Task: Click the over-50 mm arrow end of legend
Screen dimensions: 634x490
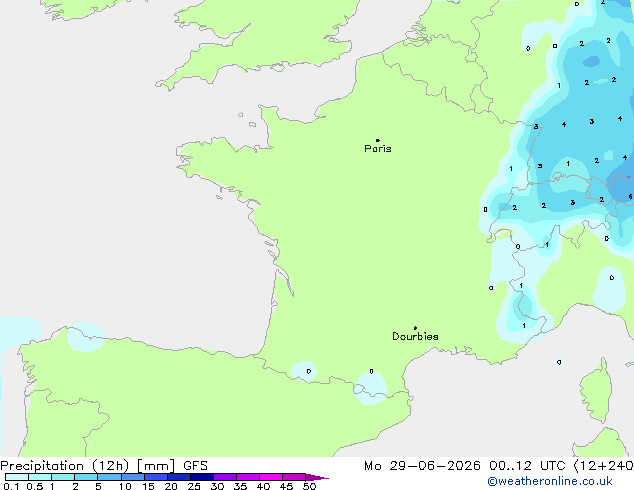Action: 317,477
